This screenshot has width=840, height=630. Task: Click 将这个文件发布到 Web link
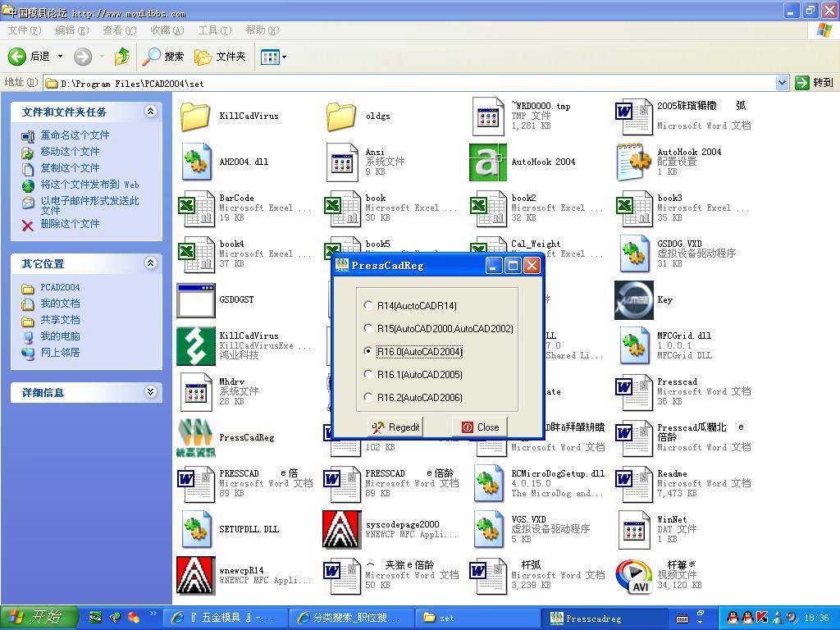[89, 185]
